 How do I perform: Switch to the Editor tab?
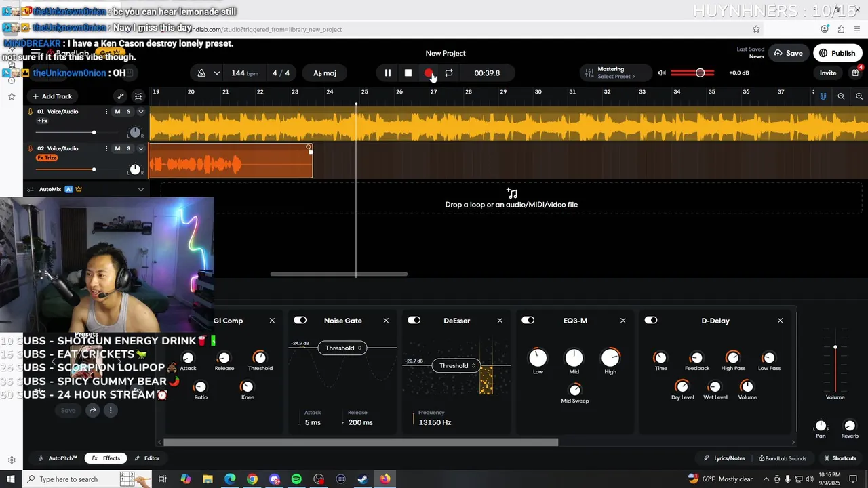click(146, 458)
